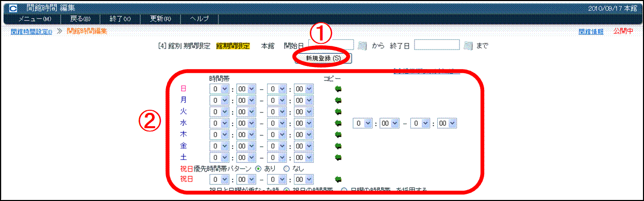The width and height of the screenshot is (644, 201).
Task: Open the start date calendar icon
Action: point(362,46)
